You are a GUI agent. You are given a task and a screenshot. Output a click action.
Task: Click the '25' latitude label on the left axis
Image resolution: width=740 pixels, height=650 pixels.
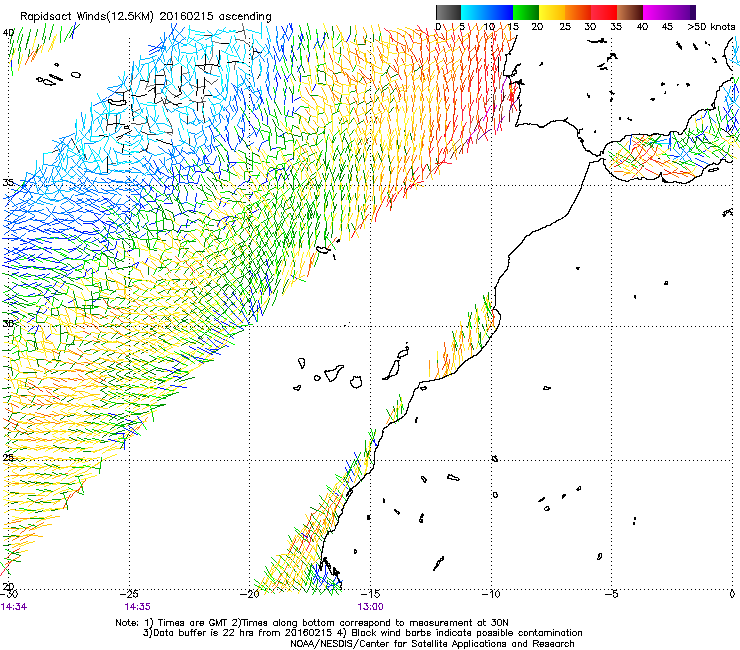8,458
